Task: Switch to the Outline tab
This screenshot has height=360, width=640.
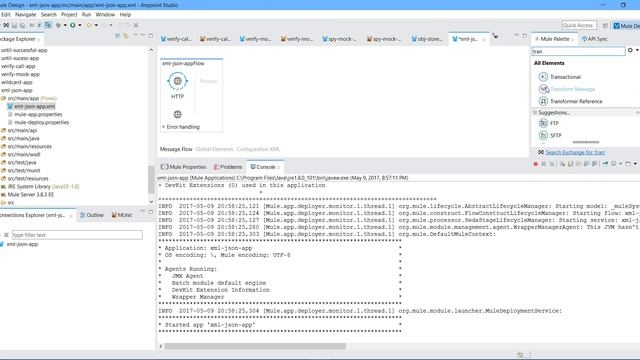Action: [91, 215]
